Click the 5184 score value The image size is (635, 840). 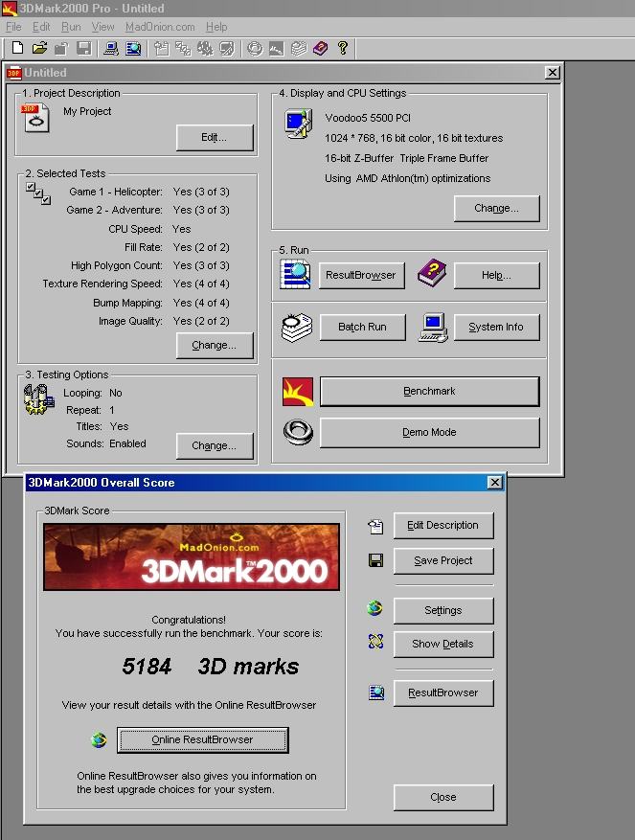click(147, 667)
